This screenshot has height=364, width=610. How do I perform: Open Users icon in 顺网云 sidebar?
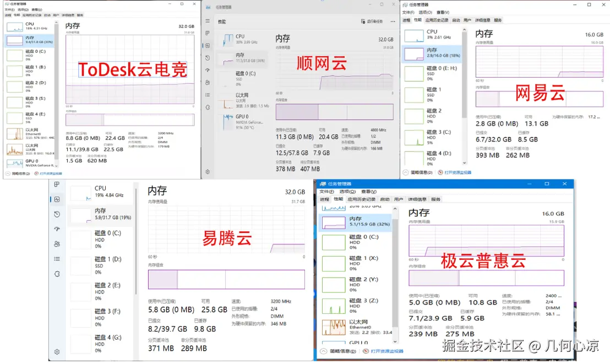208,83
